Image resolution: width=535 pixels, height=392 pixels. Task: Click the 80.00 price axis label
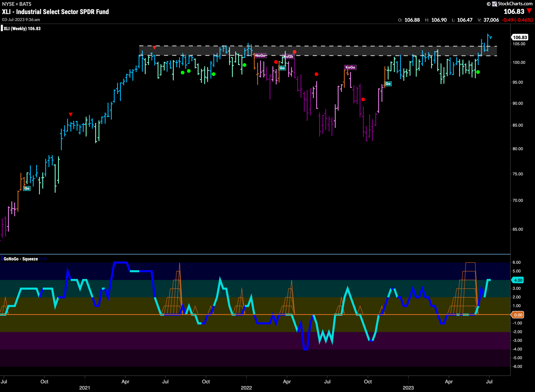518,149
